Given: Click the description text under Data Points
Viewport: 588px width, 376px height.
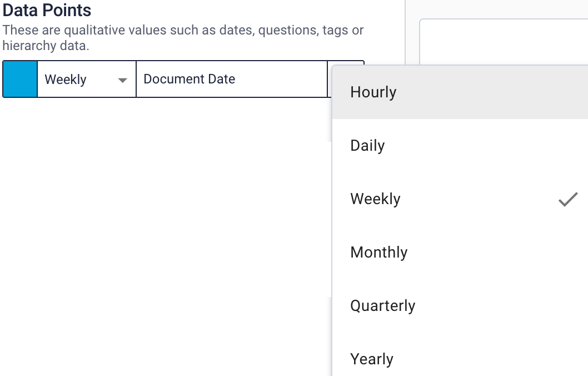Looking at the screenshot, I should [x=182, y=38].
